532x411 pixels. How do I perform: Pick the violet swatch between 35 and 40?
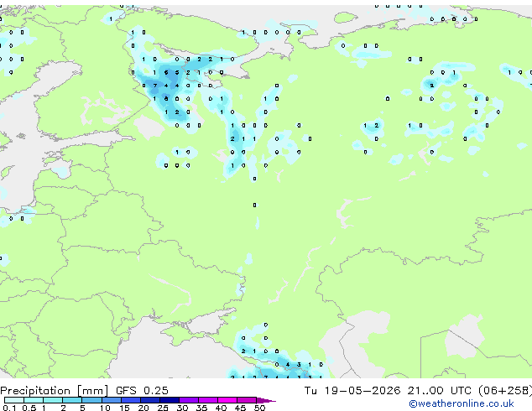click(x=208, y=400)
